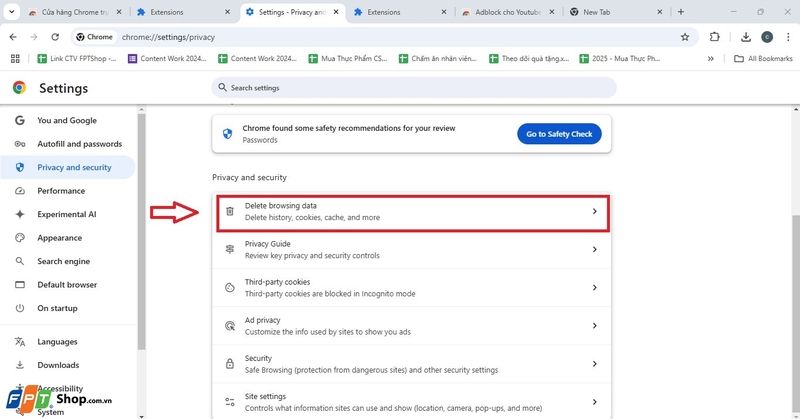Open Downloads settings in sidebar
800x419 pixels.
[x=68, y=365]
